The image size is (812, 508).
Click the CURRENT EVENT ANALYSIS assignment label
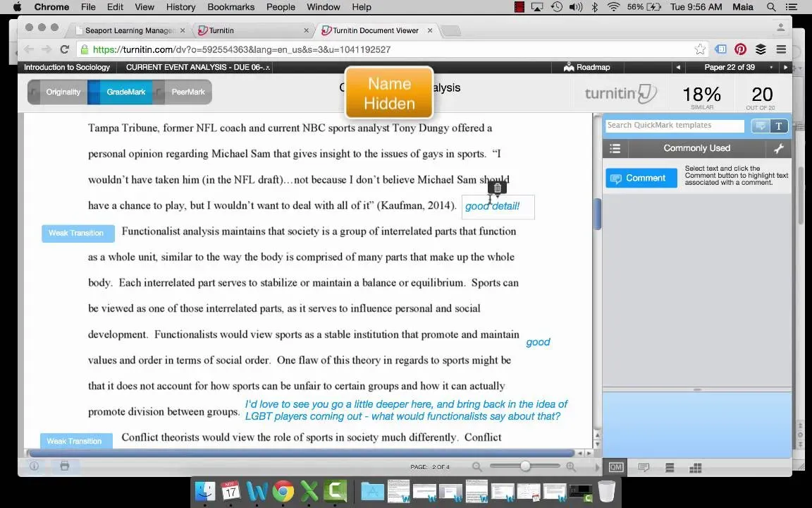click(198, 68)
